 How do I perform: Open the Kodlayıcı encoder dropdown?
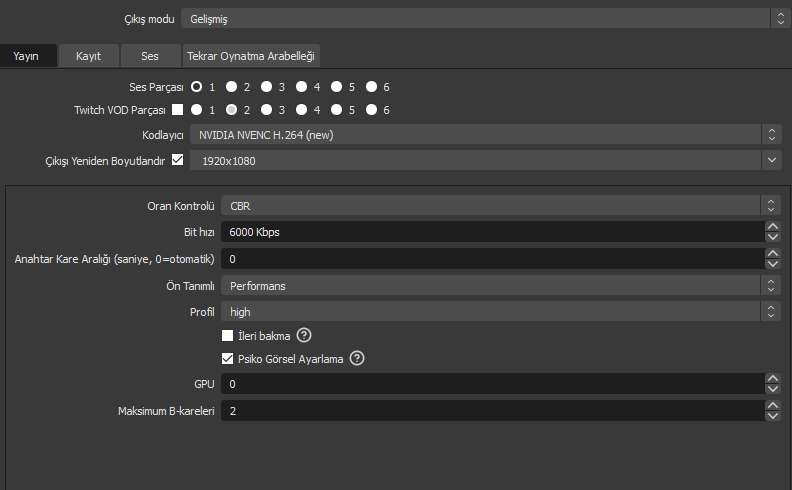486,135
